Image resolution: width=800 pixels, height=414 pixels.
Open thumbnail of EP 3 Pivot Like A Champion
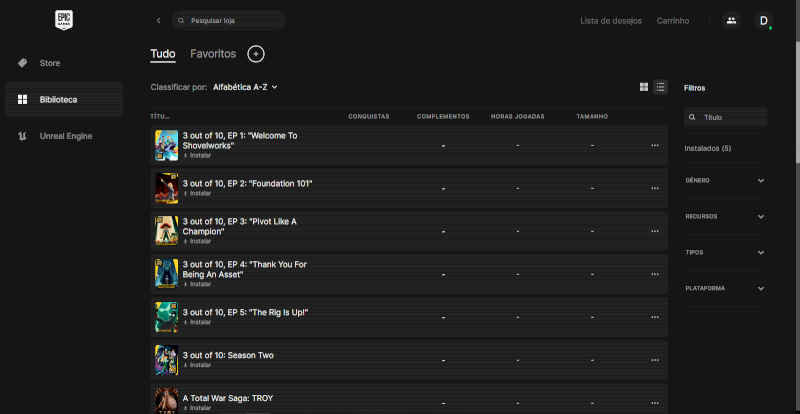(166, 231)
